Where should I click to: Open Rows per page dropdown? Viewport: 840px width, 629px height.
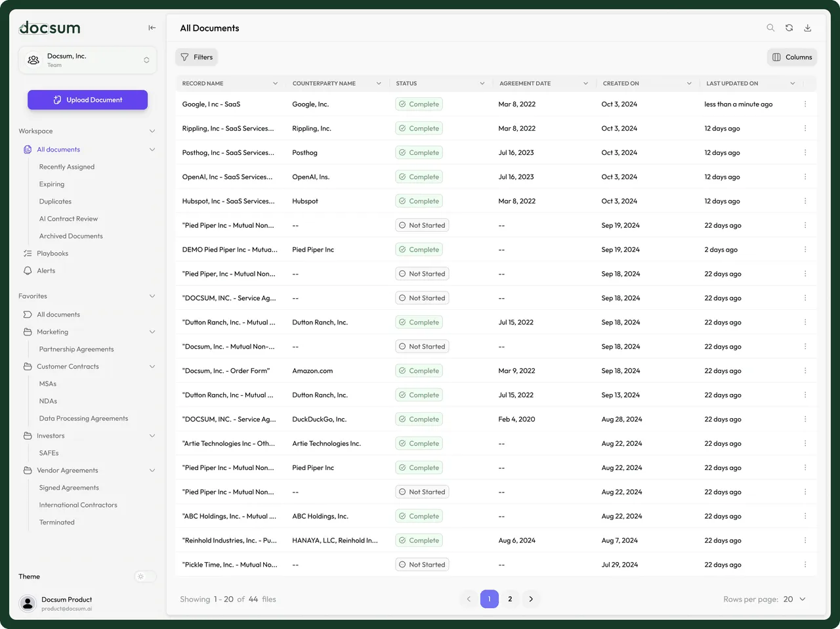(x=795, y=599)
